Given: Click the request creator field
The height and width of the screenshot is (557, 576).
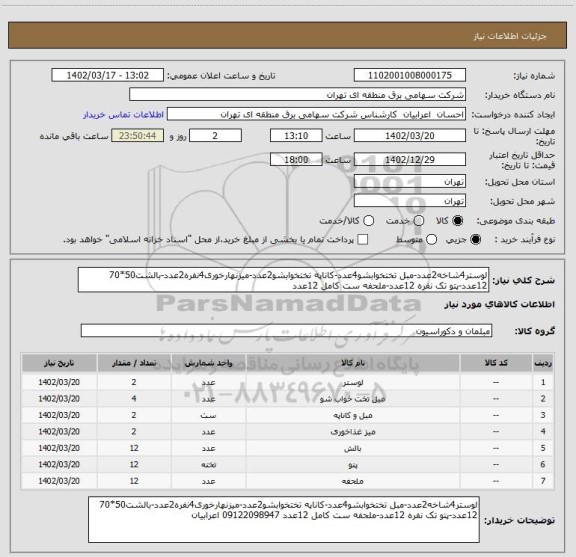Looking at the screenshot, I should point(316,114).
